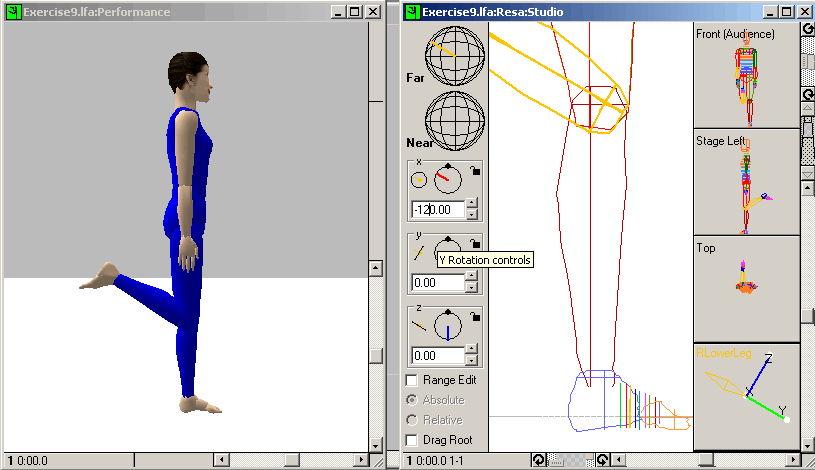The width and height of the screenshot is (815, 470).
Task: Click the Performance window system menu icon
Action: coord(14,11)
